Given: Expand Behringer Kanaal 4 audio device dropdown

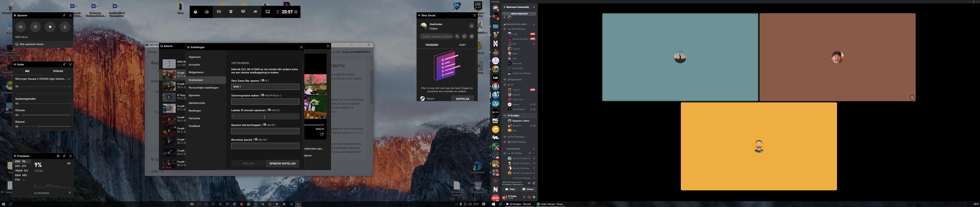Looking at the screenshot, I should [x=69, y=79].
